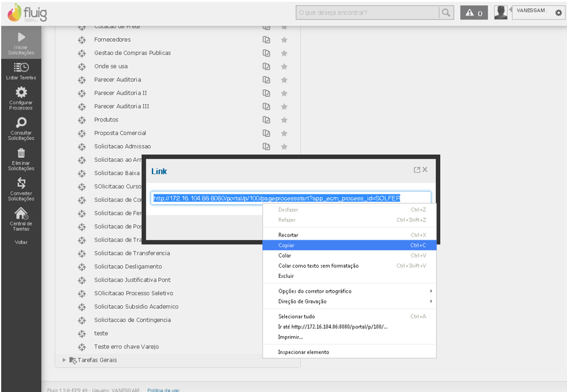Expand the Tarefas Gerais folder
The image size is (567, 392).
click(64, 360)
